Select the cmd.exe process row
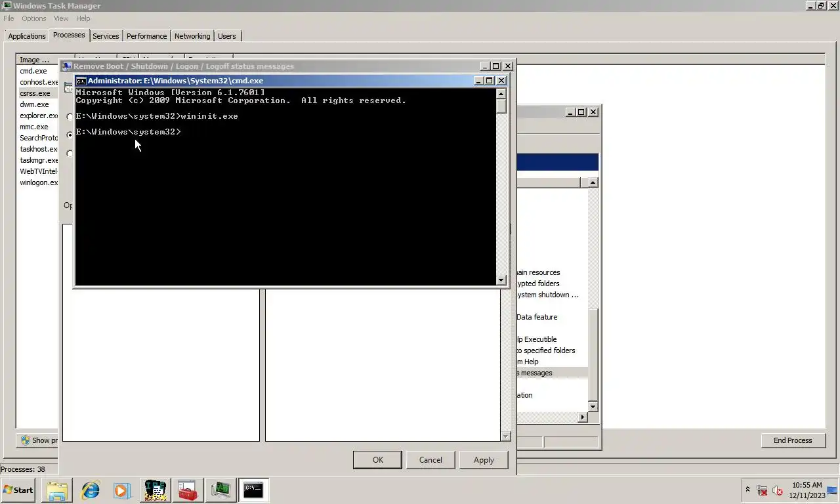 39,71
